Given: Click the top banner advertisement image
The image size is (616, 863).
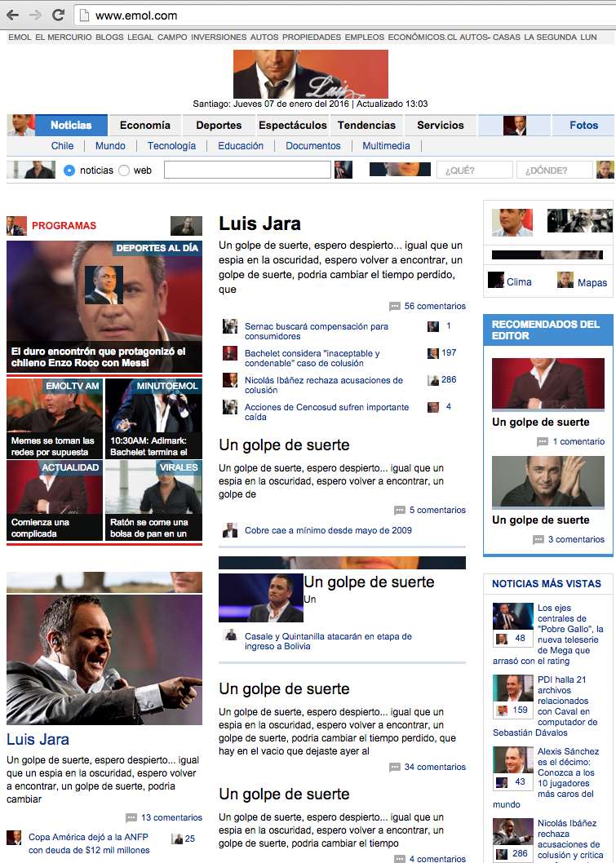Looking at the screenshot, I should click(x=311, y=73).
